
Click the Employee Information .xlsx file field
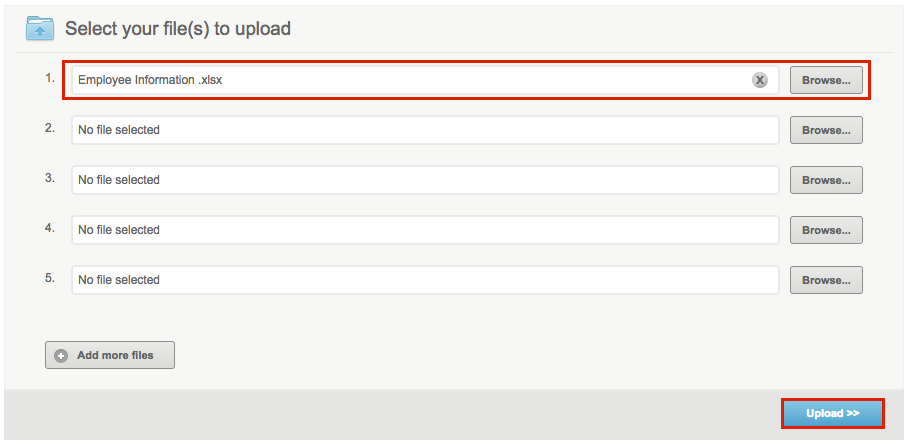click(x=400, y=80)
